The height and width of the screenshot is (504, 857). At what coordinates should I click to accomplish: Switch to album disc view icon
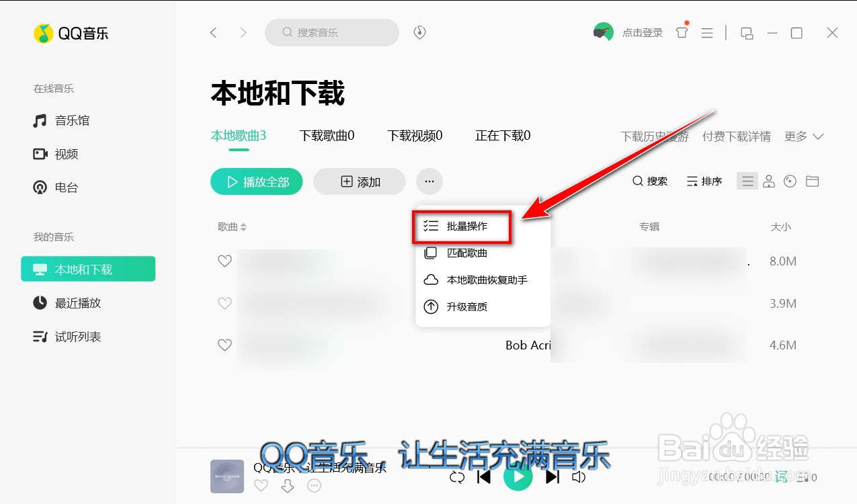click(x=790, y=181)
